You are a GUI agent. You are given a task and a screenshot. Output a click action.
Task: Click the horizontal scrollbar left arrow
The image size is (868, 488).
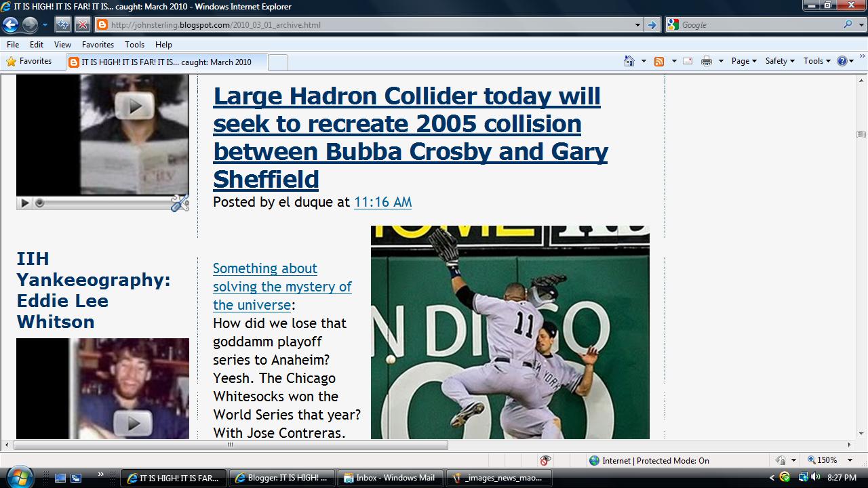coord(7,445)
